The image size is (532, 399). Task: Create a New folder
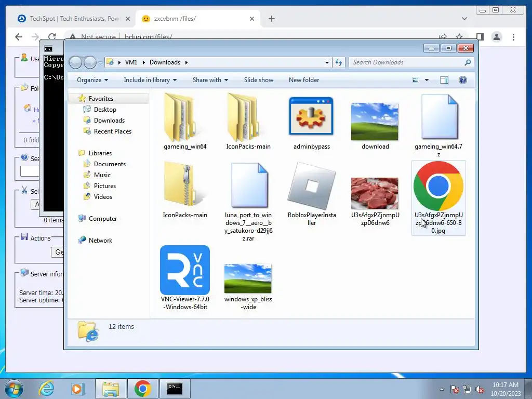pos(303,80)
